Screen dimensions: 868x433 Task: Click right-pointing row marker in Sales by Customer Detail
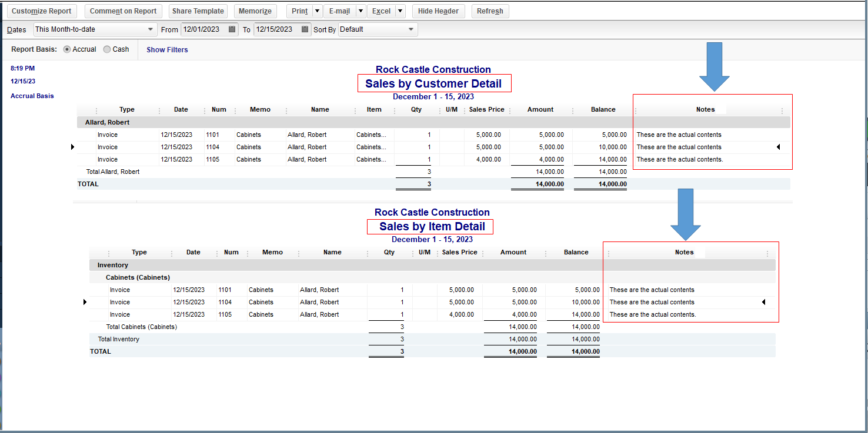(72, 147)
